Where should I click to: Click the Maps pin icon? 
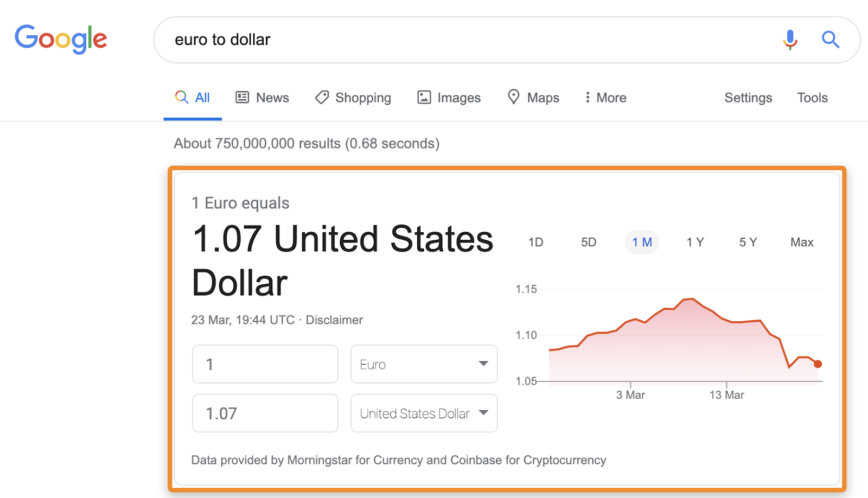(513, 97)
